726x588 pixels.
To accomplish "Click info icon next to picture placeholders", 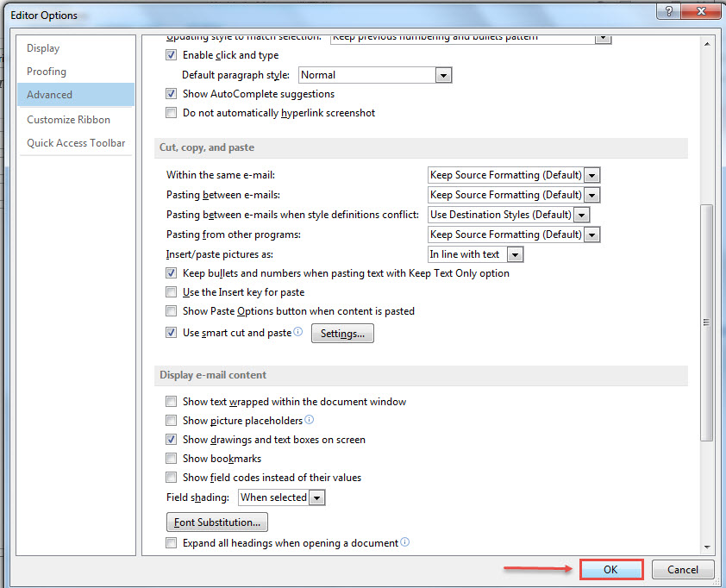I will click(310, 420).
